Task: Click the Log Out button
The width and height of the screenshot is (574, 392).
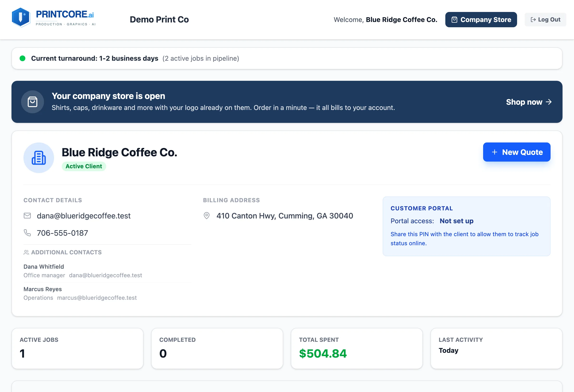Action: tap(545, 20)
